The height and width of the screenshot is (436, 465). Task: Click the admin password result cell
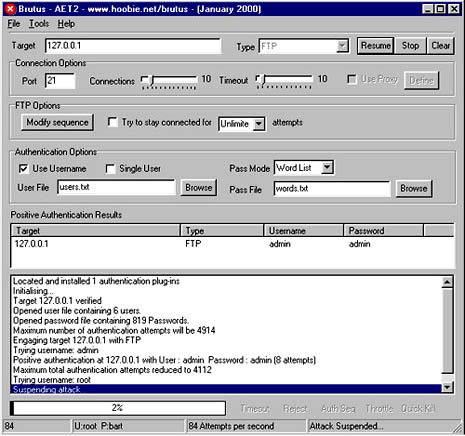pos(360,244)
